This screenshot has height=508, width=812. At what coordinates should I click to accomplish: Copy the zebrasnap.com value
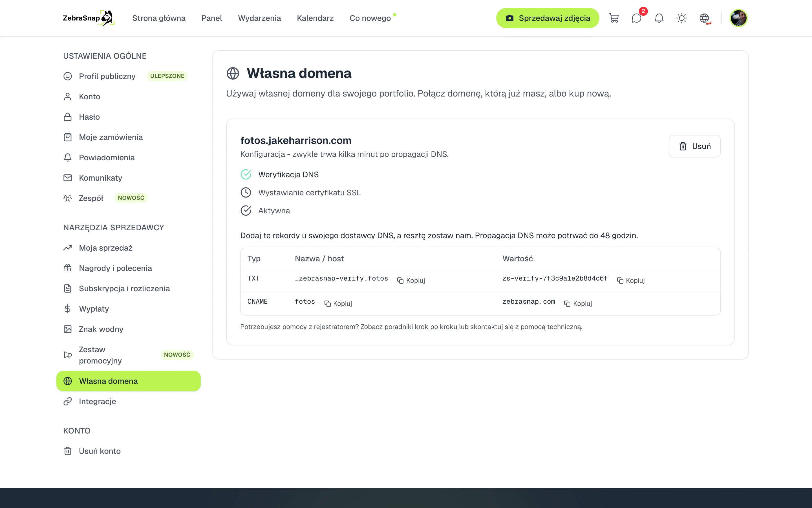[x=578, y=303]
